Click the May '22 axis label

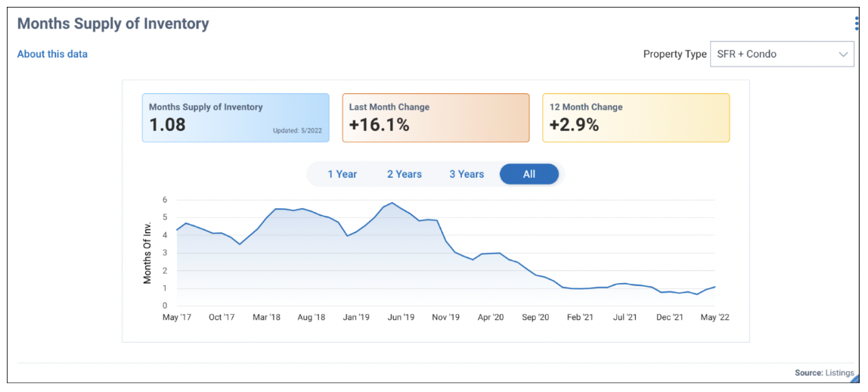715,317
